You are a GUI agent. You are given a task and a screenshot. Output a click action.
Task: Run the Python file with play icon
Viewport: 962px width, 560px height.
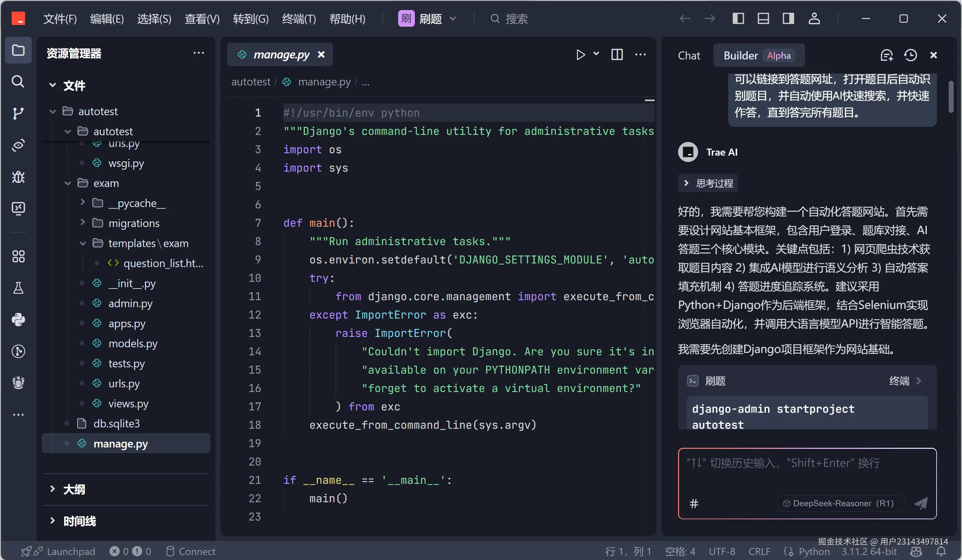tap(580, 54)
